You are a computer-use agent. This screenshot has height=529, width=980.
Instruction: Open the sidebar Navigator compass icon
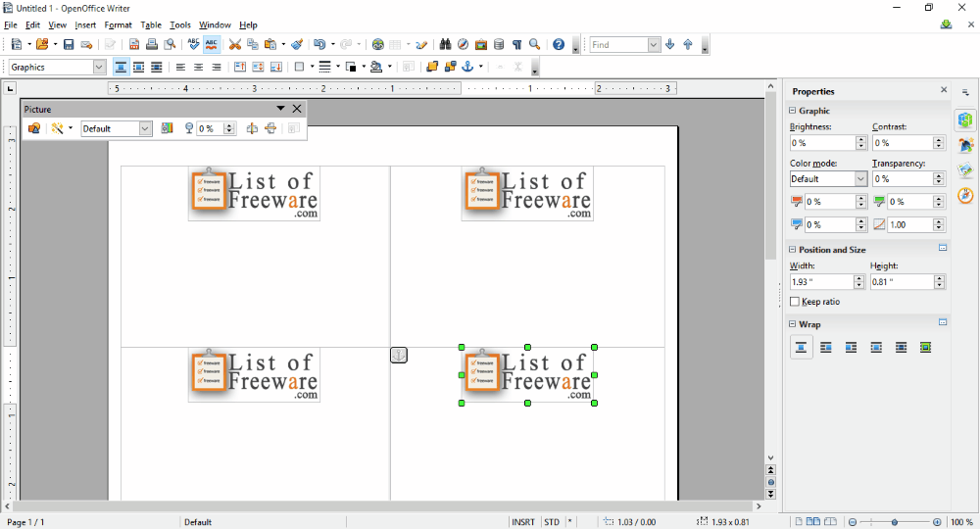[x=965, y=196]
